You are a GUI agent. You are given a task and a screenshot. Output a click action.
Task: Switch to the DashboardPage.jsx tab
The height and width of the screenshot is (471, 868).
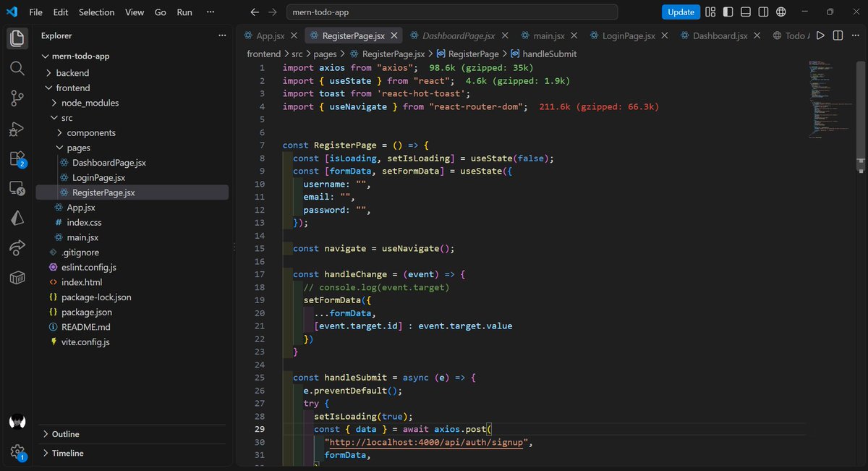point(459,35)
